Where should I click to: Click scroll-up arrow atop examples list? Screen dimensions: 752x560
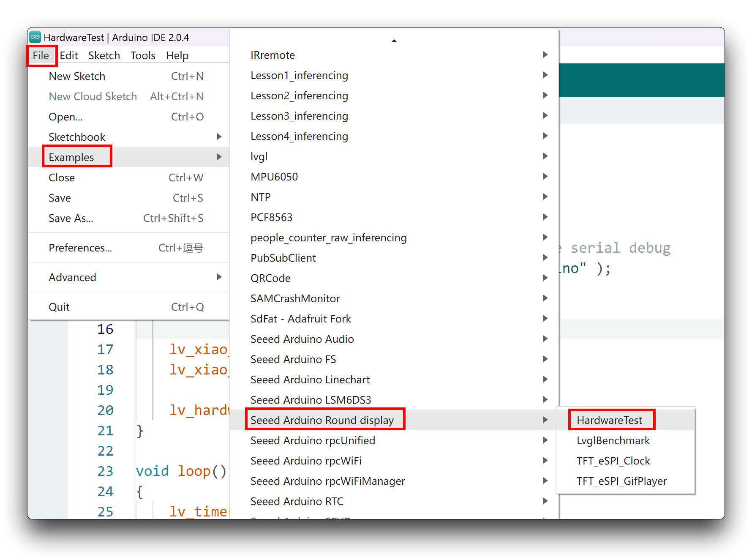(394, 41)
